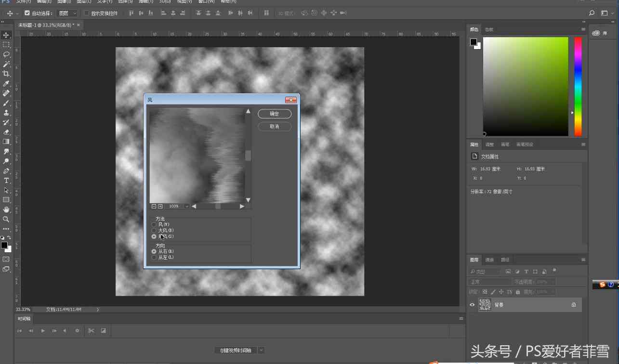Image resolution: width=619 pixels, height=364 pixels.
Task: Select the Brush tool
Action: point(6,103)
